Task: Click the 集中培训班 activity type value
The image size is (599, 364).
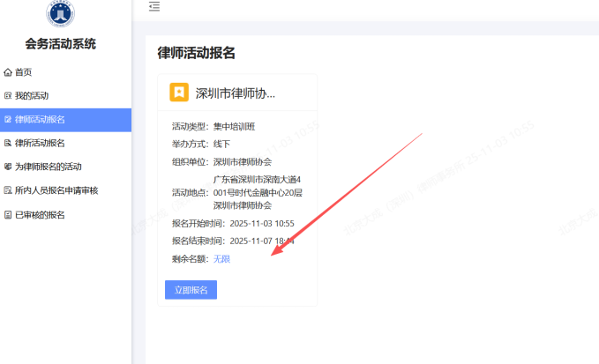Action: pyautogui.click(x=234, y=126)
